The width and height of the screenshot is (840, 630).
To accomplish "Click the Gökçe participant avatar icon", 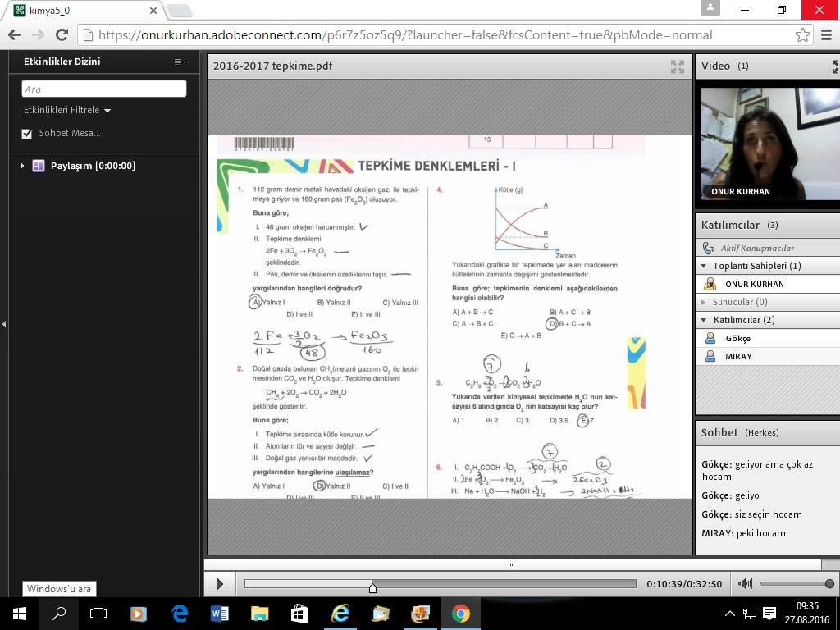I will (x=710, y=338).
